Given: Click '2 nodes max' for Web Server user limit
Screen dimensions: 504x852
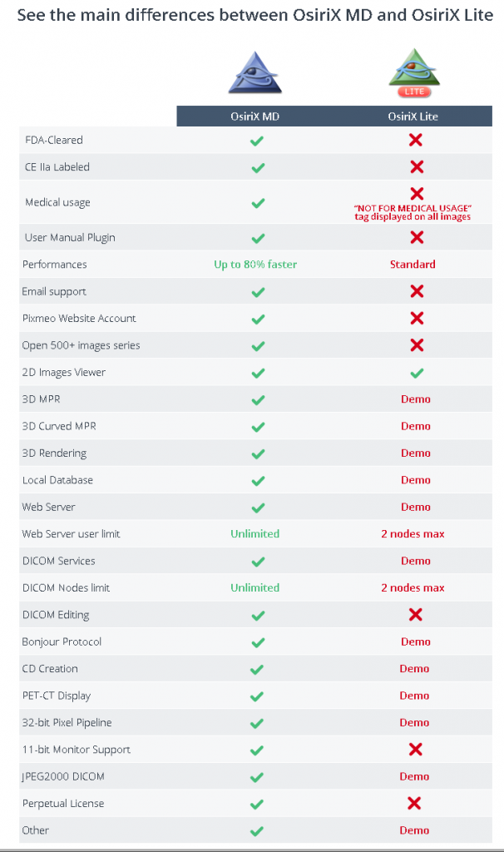Looking at the screenshot, I should 413,534.
